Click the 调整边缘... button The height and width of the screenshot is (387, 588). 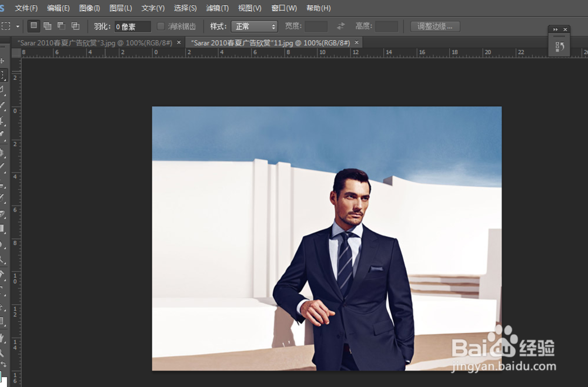pos(435,26)
